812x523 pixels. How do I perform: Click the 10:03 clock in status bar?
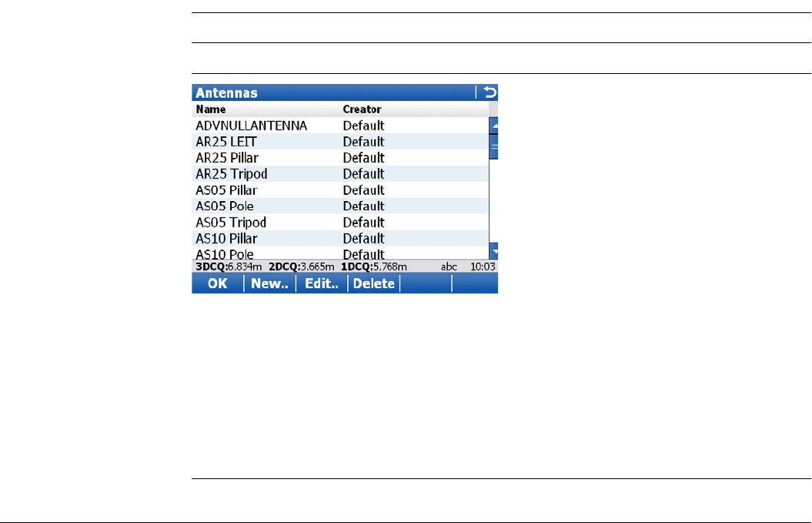[483, 267]
